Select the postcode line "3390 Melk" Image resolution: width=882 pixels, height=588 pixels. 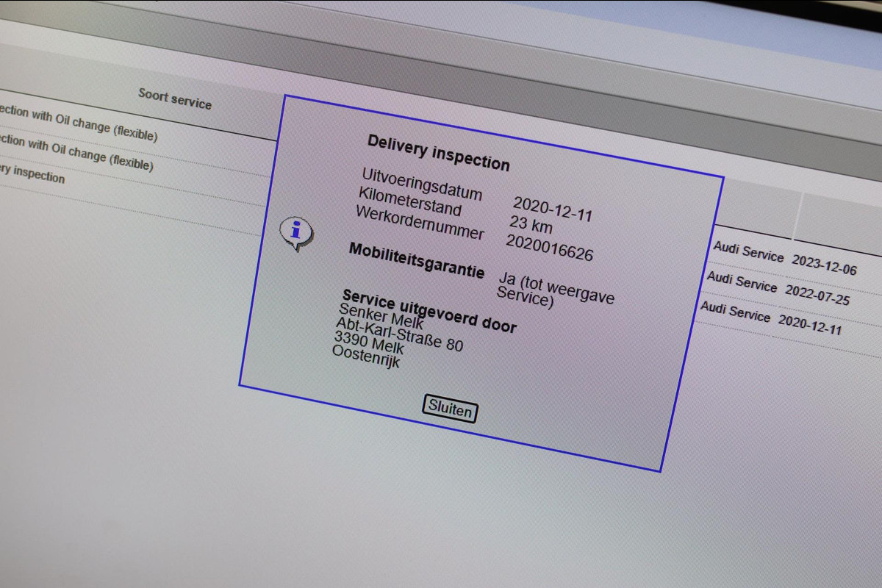coord(369,343)
